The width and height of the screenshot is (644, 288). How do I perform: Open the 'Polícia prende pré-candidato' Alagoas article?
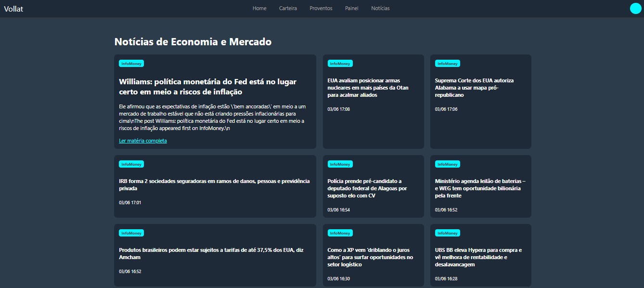coord(367,188)
